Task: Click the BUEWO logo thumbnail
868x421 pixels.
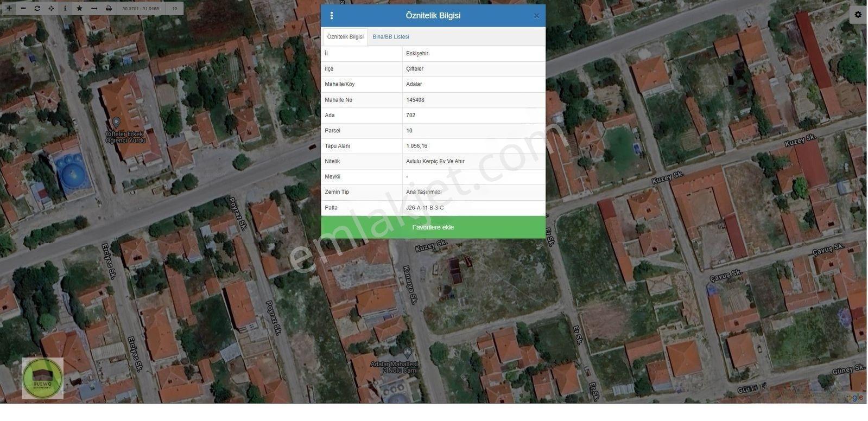Action: (42, 378)
